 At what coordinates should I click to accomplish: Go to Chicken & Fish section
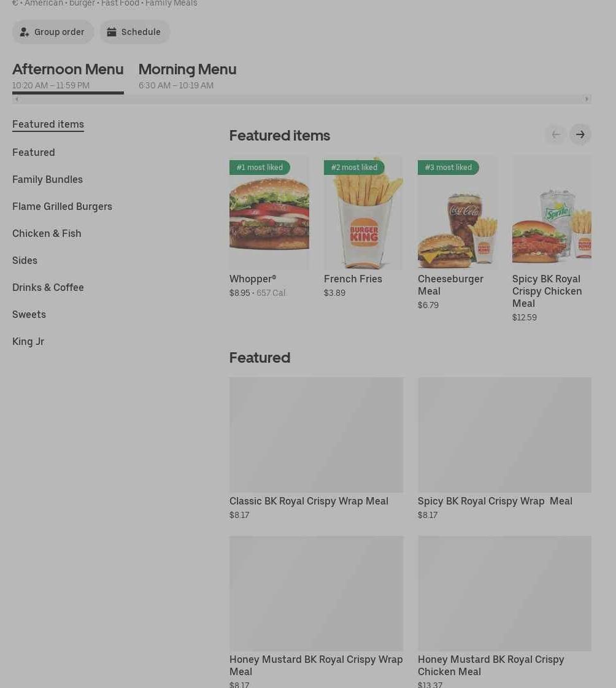tap(47, 233)
